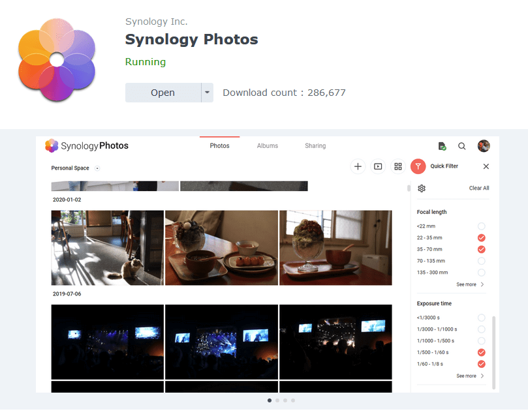Uncheck the 1/60 - 1/8 s filter
The image size is (528, 420).
coord(482,364)
